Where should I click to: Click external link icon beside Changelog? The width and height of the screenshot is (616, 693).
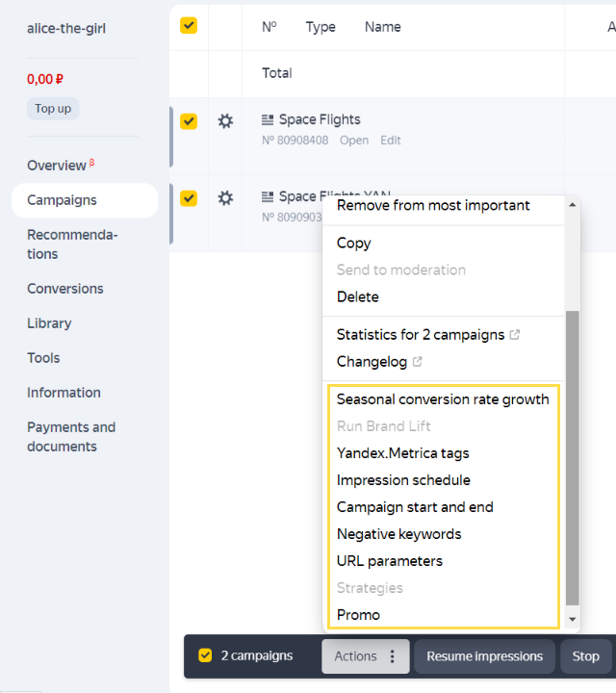[417, 362]
